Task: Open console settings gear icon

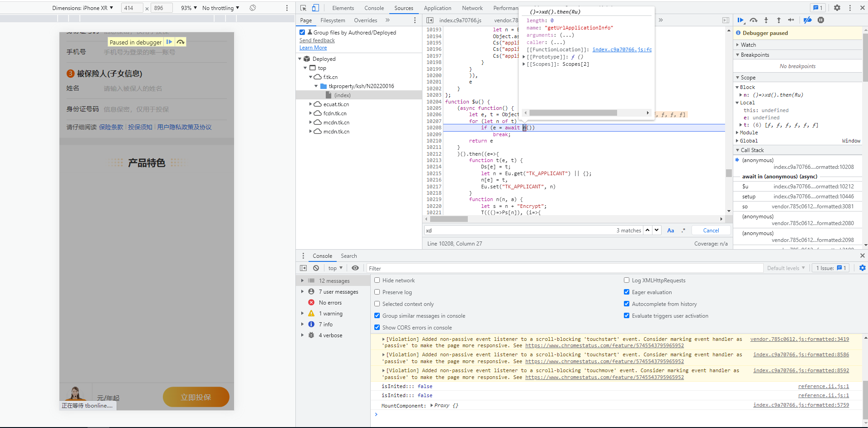Action: (863, 268)
